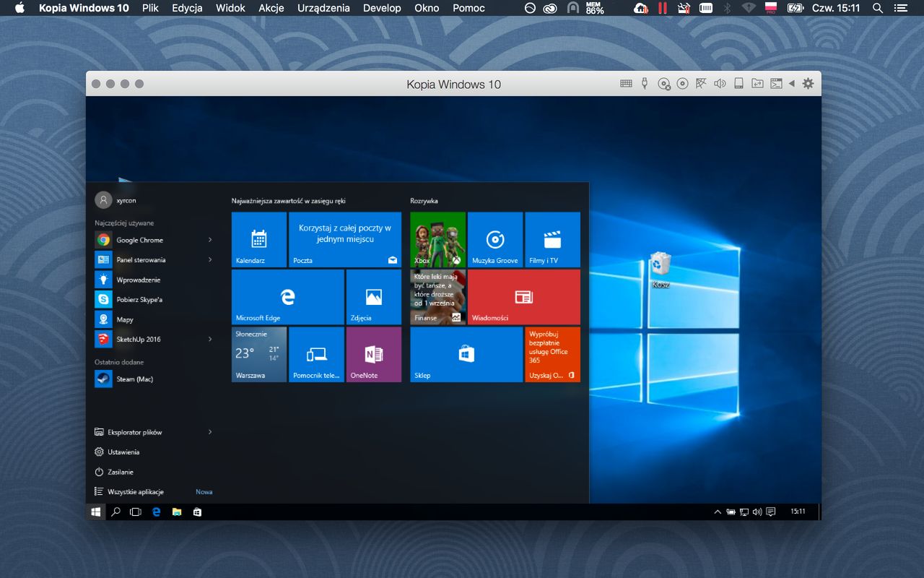Viewport: 924px width, 578px height.
Task: Click the hard disk icon in the VM toolbar
Action: pos(738,84)
